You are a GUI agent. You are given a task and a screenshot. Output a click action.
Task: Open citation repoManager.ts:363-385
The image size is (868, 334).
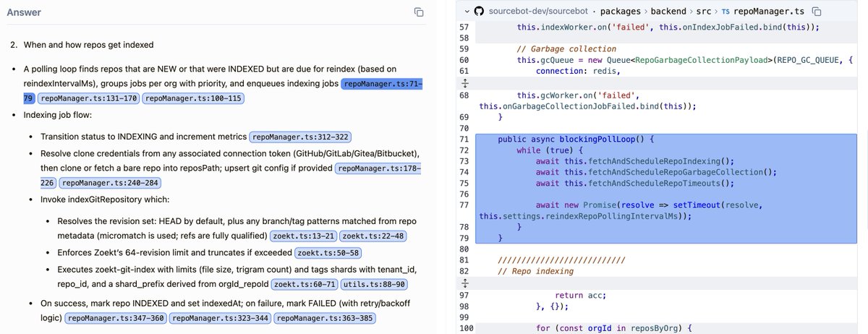(x=325, y=317)
